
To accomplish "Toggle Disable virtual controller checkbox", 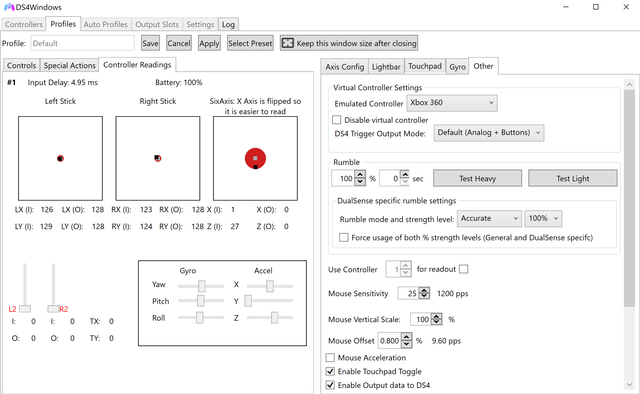I will coord(337,120).
